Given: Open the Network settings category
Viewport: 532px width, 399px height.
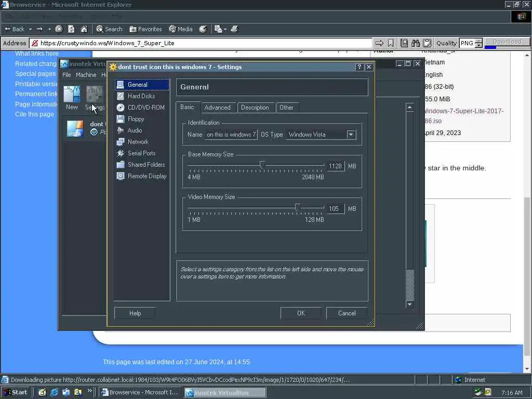Looking at the screenshot, I should 142,142.
